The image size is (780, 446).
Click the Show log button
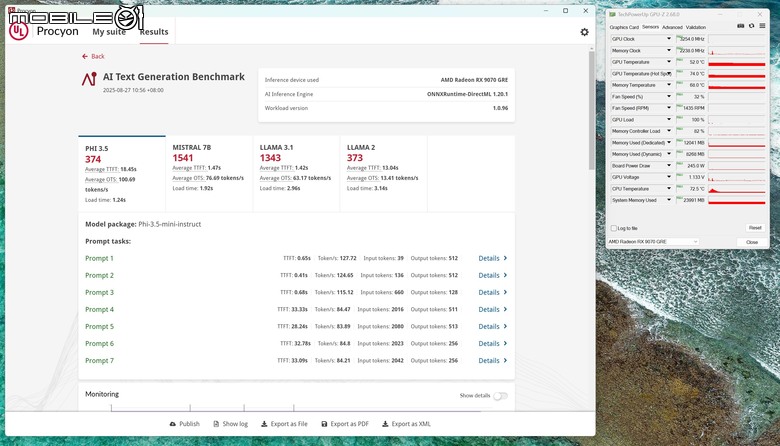point(230,424)
